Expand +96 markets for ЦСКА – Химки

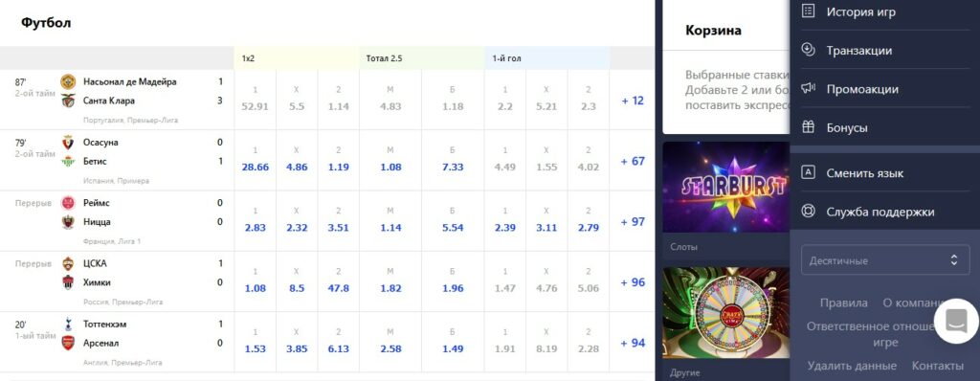633,282
